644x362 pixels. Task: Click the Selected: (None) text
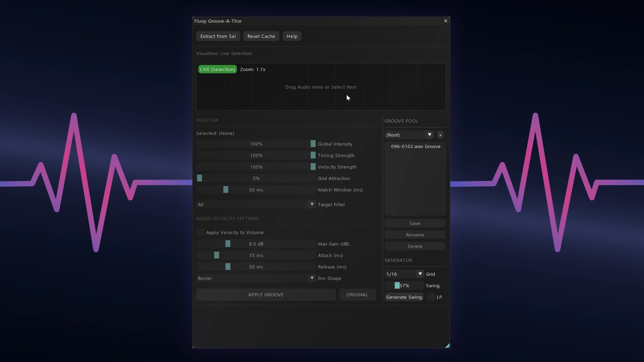coord(215,133)
